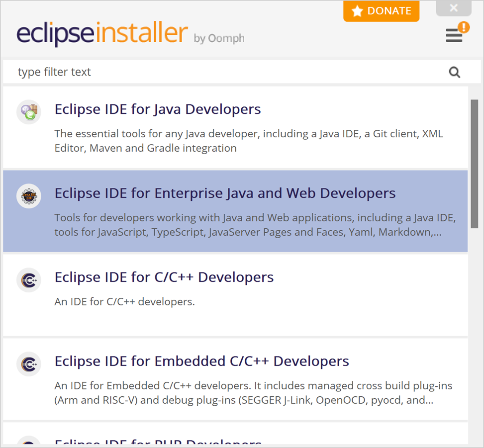Viewport: 484px width, 448px height.
Task: Click the orange notification exclamation badge
Action: (x=464, y=27)
